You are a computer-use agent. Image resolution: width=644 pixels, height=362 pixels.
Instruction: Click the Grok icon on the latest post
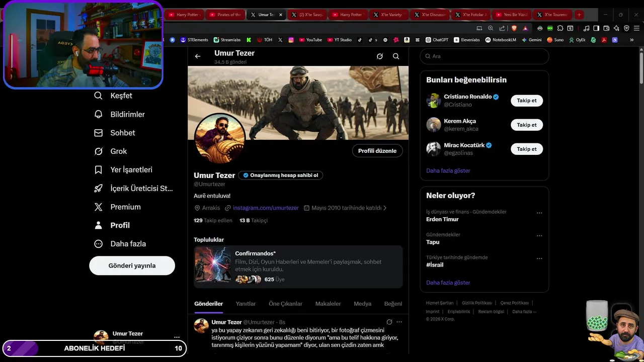(x=389, y=322)
